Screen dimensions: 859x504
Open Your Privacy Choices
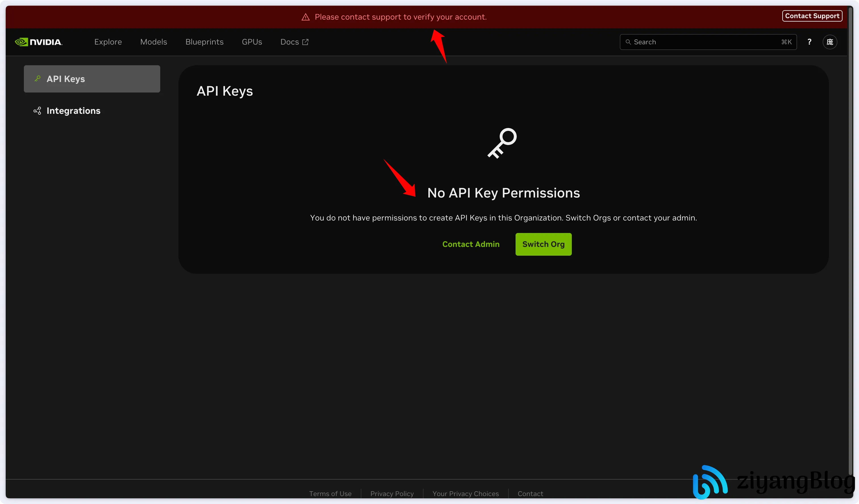466,493
